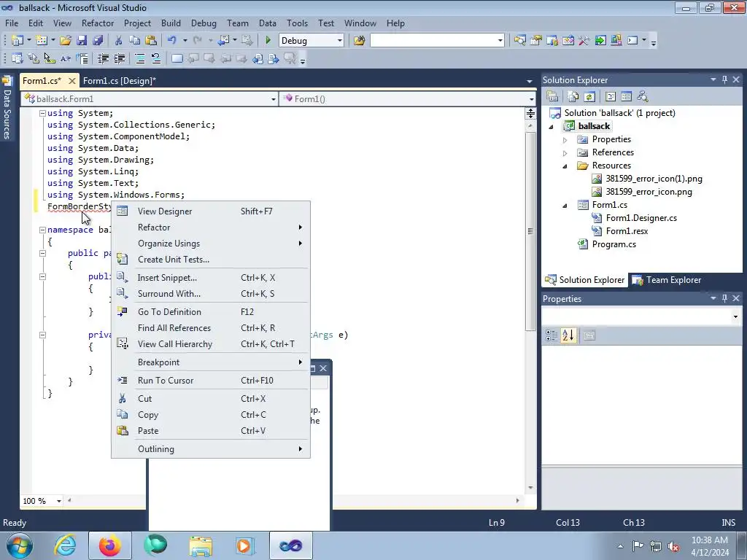This screenshot has height=560, width=747.
Task: Choose Find All References from the context menu
Action: click(x=211, y=328)
